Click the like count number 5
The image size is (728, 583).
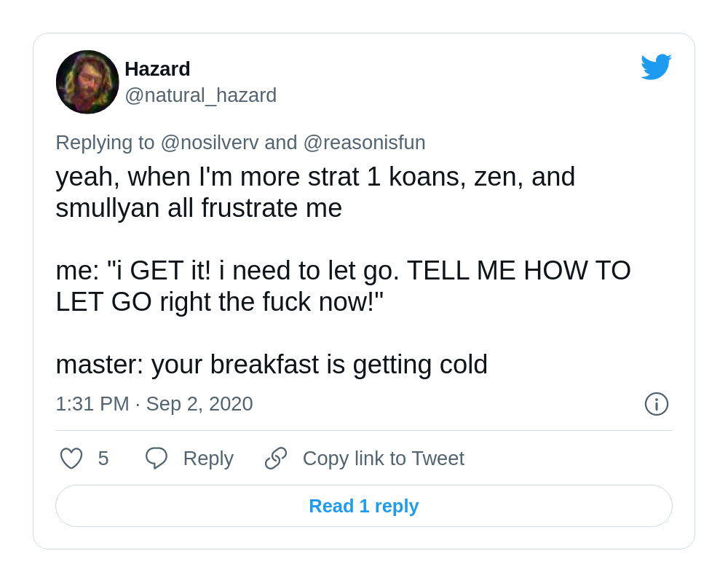pos(103,459)
